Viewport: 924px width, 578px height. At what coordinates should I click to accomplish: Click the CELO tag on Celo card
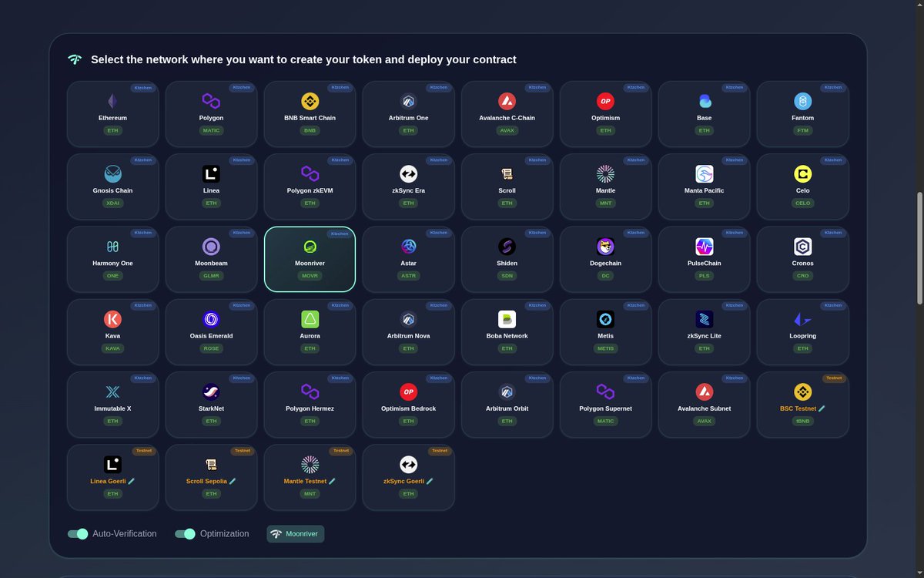(x=802, y=203)
